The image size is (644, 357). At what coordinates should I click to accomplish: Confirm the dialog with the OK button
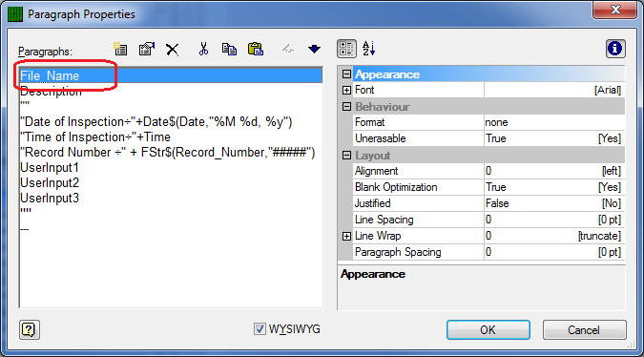pyautogui.click(x=488, y=330)
